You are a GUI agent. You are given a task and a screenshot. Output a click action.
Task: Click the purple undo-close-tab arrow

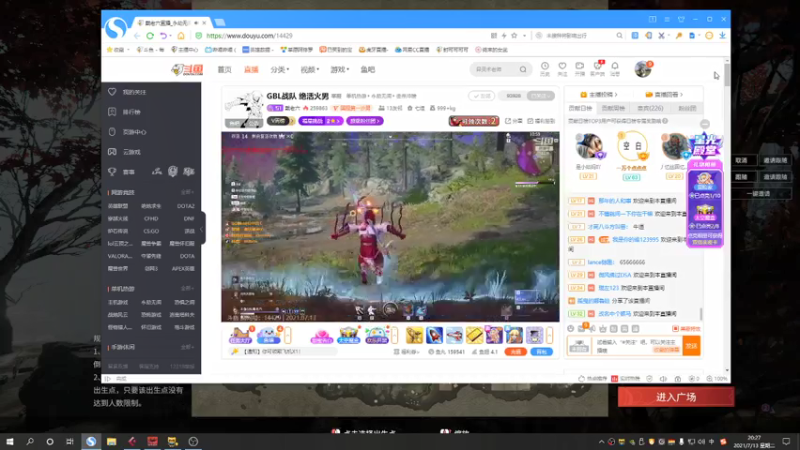(x=163, y=36)
